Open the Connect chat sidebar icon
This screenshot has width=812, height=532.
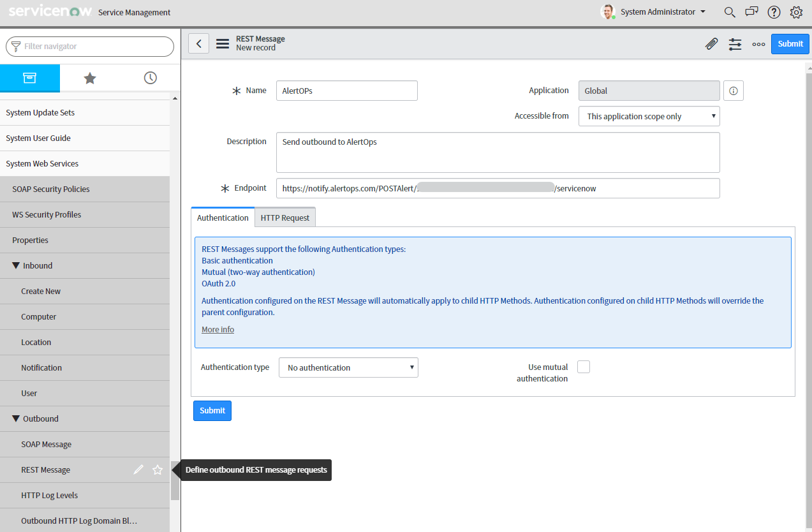752,12
